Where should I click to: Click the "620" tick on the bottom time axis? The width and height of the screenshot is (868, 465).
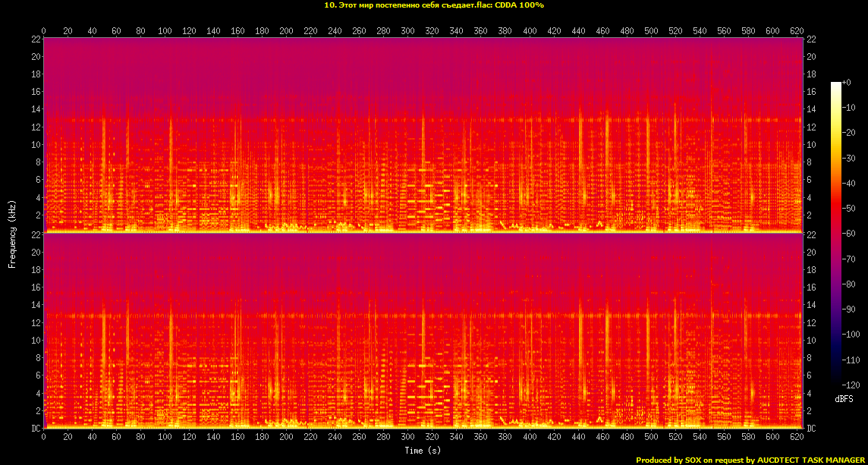click(797, 437)
